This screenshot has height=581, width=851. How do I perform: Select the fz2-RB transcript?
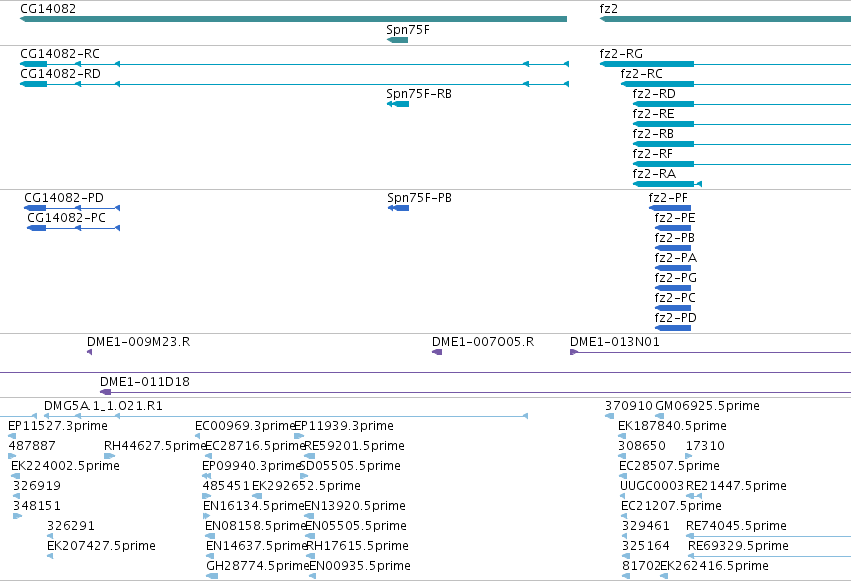tap(742, 144)
